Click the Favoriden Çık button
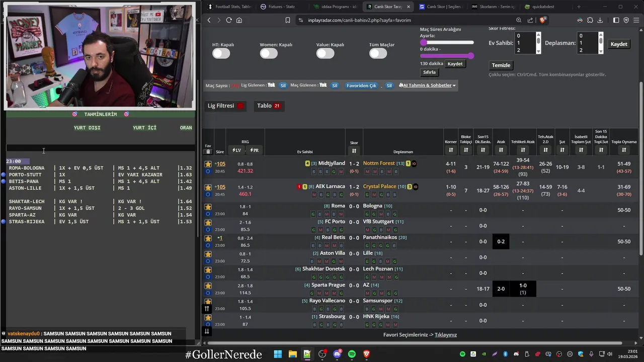Image resolution: width=644 pixels, height=362 pixels. point(361,85)
